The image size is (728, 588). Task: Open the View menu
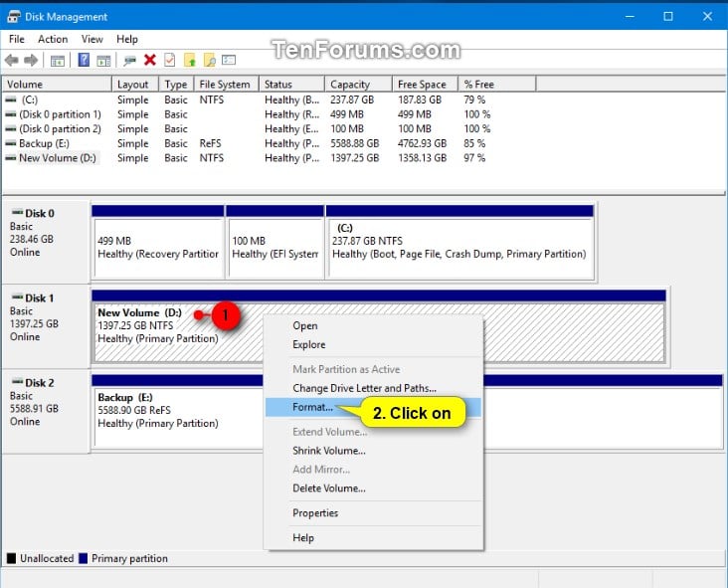(x=91, y=40)
